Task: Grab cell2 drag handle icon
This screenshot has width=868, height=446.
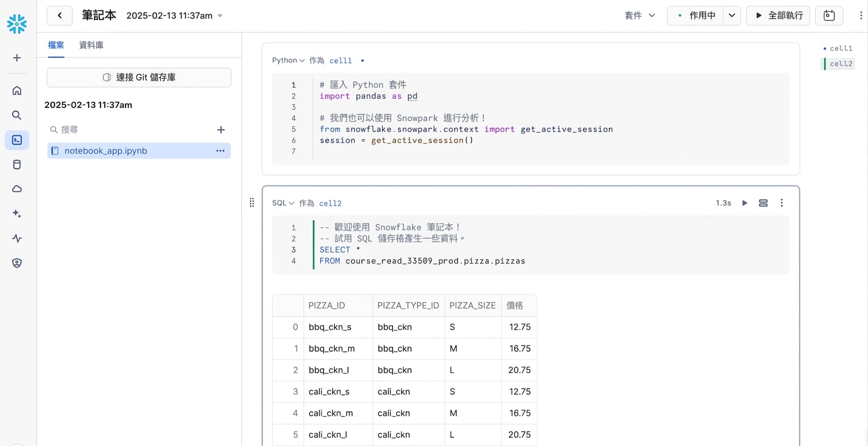Action: pos(252,202)
